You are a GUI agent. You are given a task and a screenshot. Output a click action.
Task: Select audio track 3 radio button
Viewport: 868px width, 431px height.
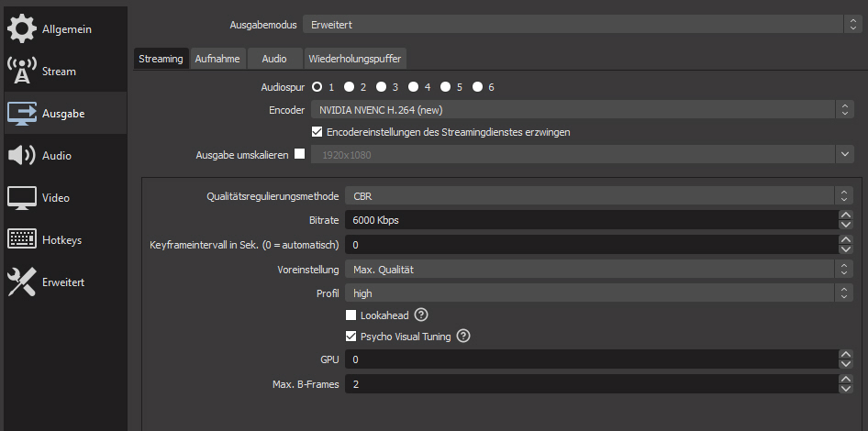tap(381, 87)
